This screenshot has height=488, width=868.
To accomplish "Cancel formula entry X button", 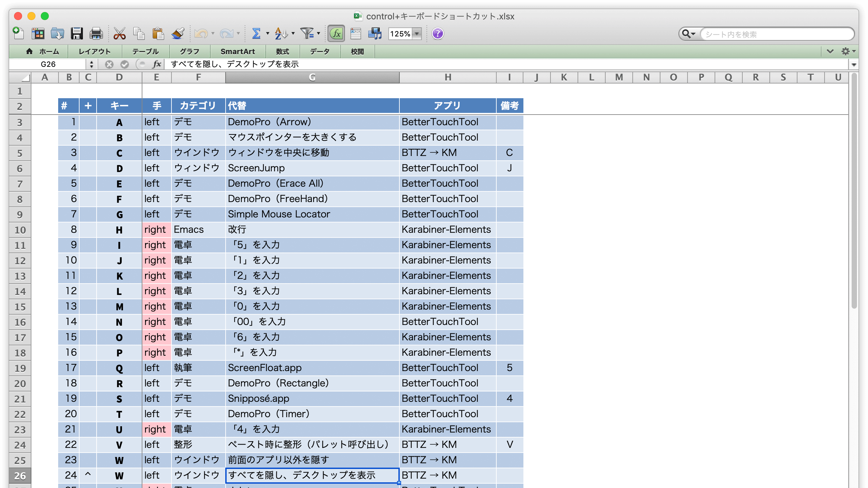I will click(x=109, y=64).
